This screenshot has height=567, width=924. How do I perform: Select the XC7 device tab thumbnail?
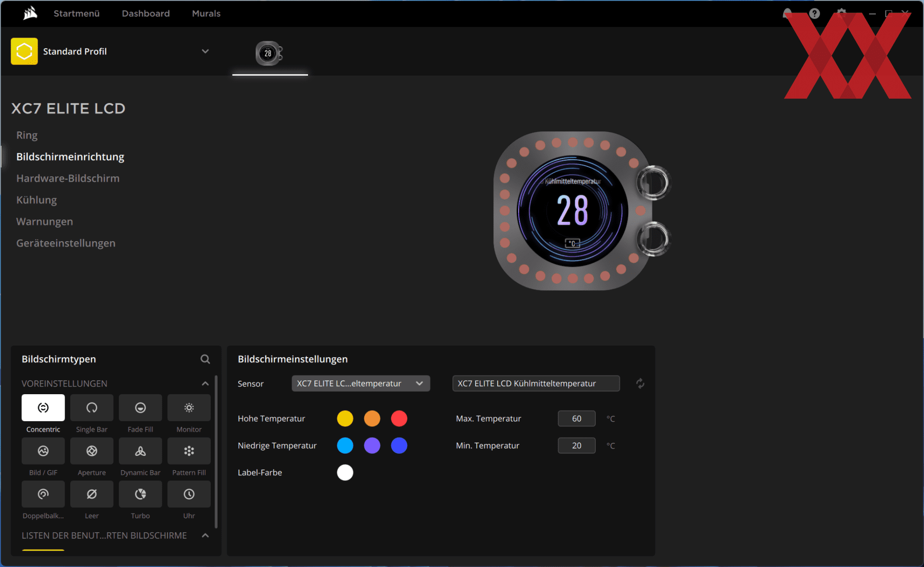click(269, 53)
